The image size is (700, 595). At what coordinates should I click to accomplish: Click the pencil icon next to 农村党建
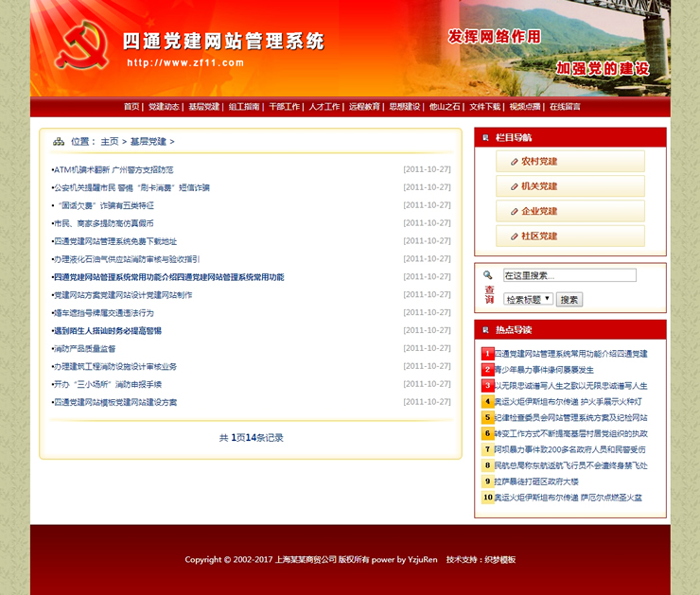(515, 162)
